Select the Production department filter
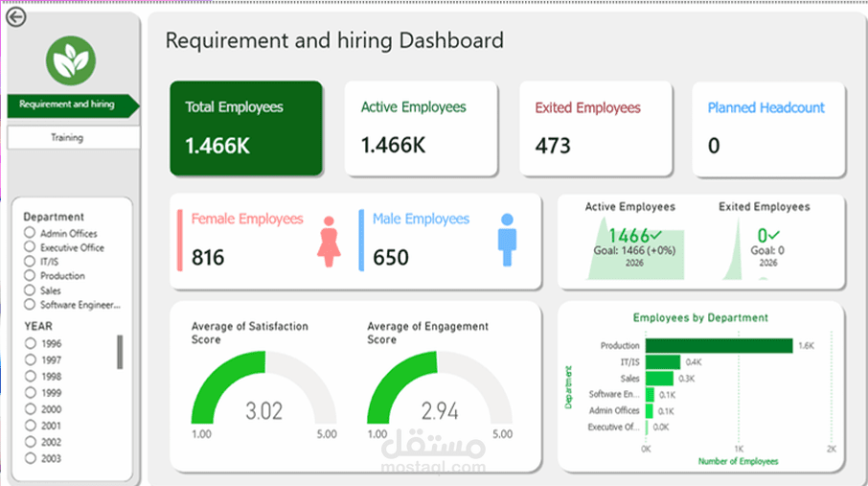 (30, 275)
